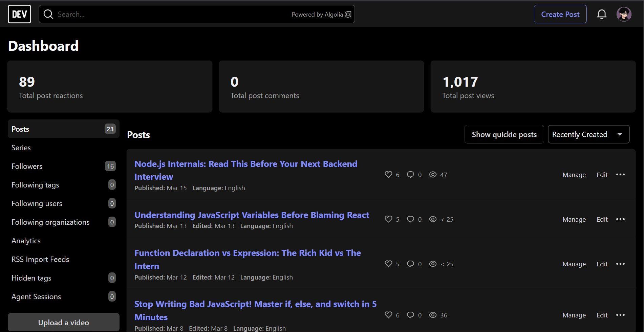This screenshot has height=332, width=644.
Task: Click Upload a video button
Action: [64, 322]
